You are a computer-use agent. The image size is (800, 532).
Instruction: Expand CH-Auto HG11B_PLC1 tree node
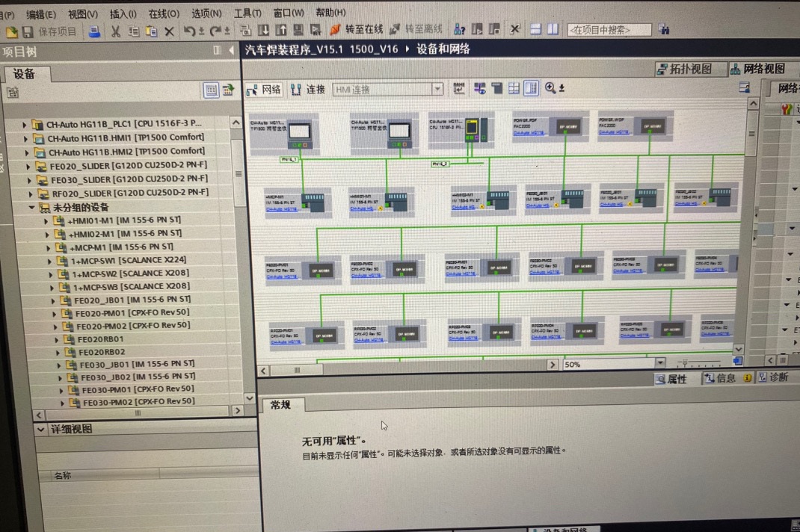click(24, 124)
